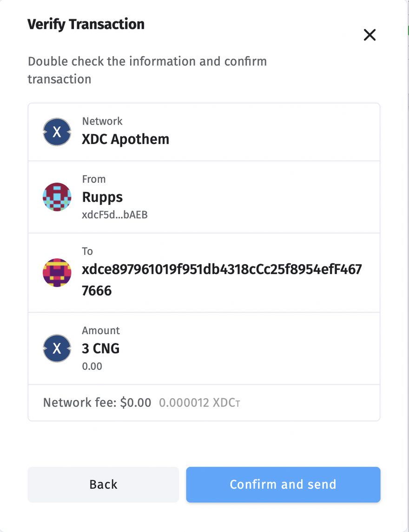Click the From field label
Screen dimensions: 409x532
point(94,179)
